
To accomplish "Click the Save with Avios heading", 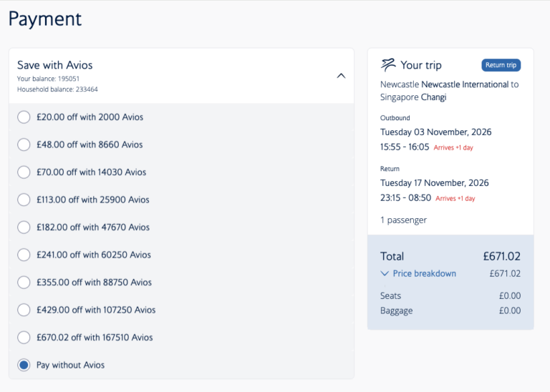I will (x=54, y=65).
